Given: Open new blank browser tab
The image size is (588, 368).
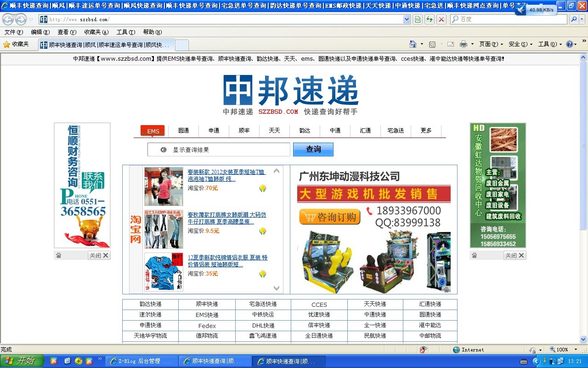Looking at the screenshot, I should [x=182, y=45].
